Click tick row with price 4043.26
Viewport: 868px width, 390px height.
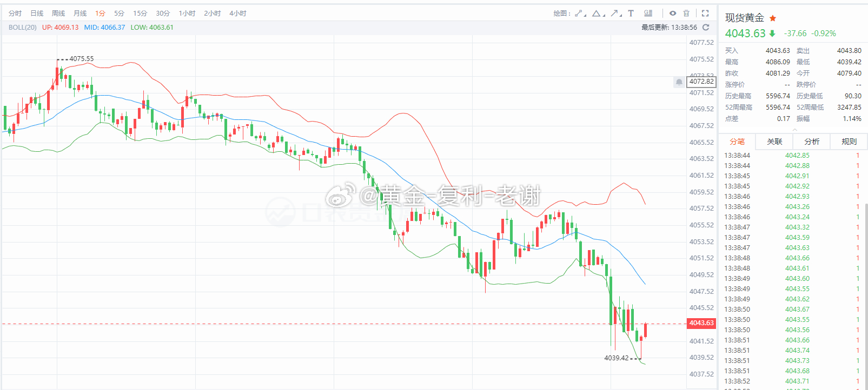[792, 207]
